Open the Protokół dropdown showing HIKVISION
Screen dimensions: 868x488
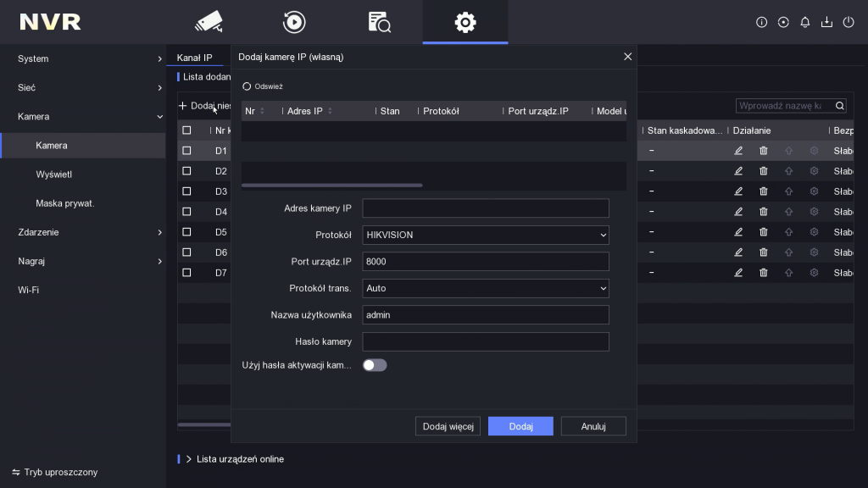[x=486, y=235]
